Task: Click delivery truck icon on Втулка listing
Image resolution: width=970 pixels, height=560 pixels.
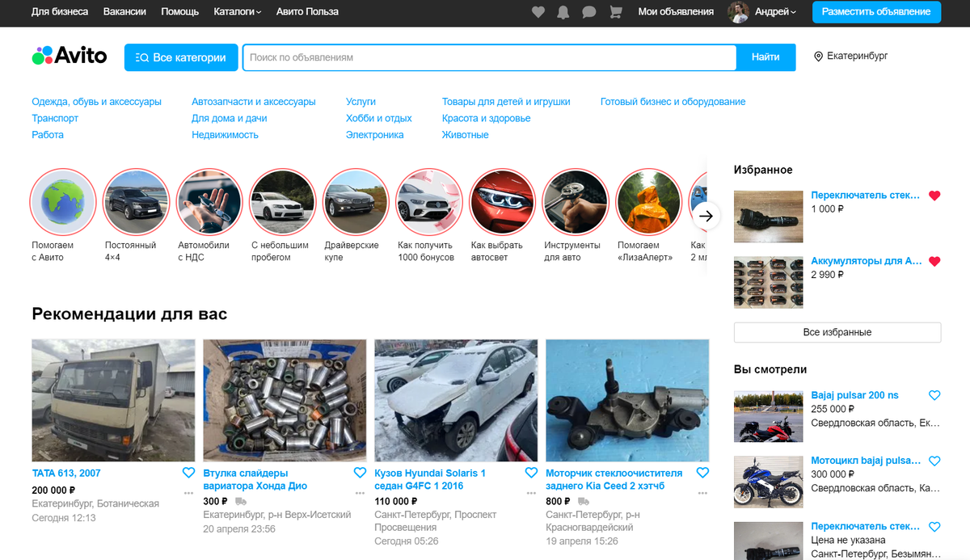Action: pyautogui.click(x=240, y=502)
